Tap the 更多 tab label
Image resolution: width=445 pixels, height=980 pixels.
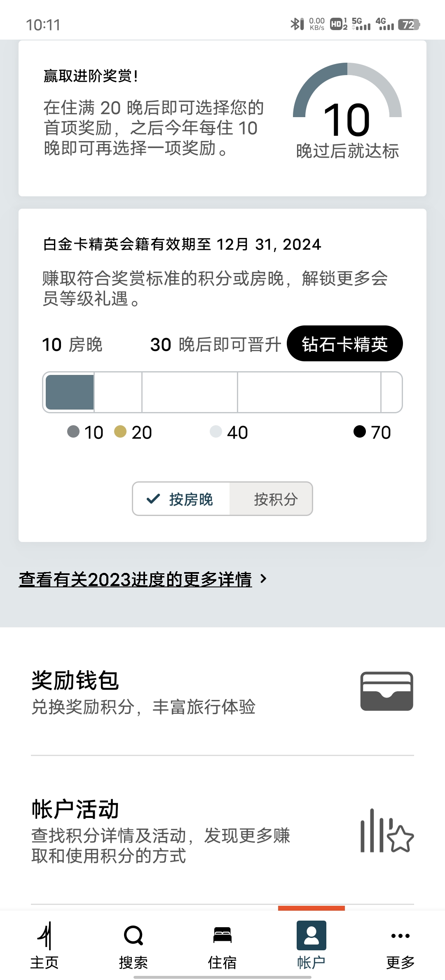(x=400, y=963)
